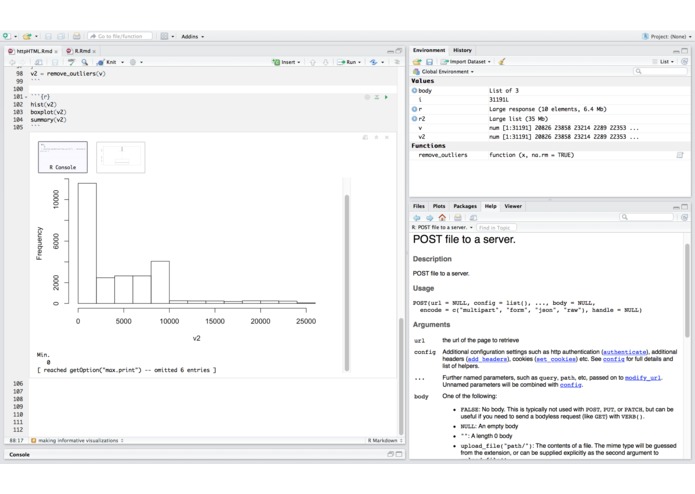Print the current help topic
Viewport: 695px width, 494px height.
click(458, 218)
